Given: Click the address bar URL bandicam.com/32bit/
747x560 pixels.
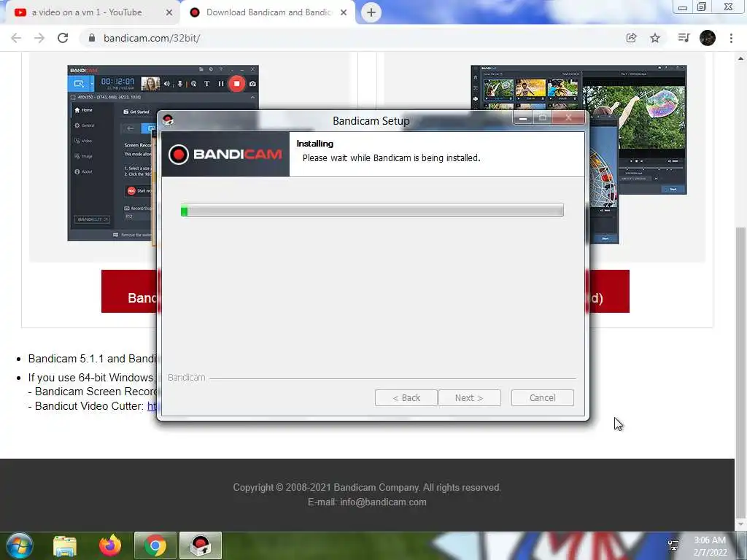Looking at the screenshot, I should coord(152,38).
